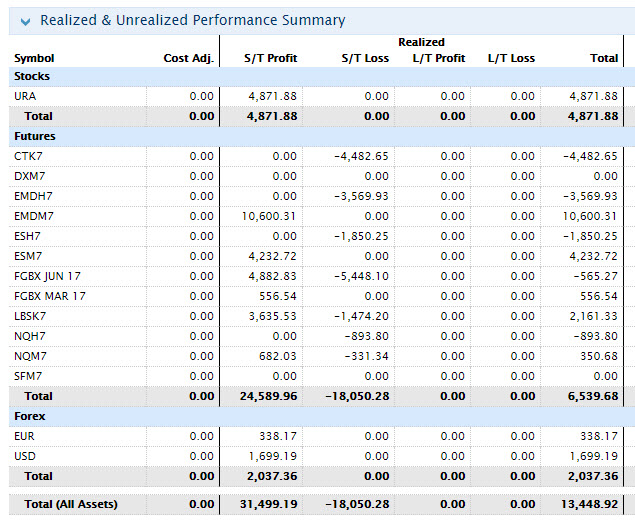Select the LBSK7 futures symbol

click(x=31, y=316)
